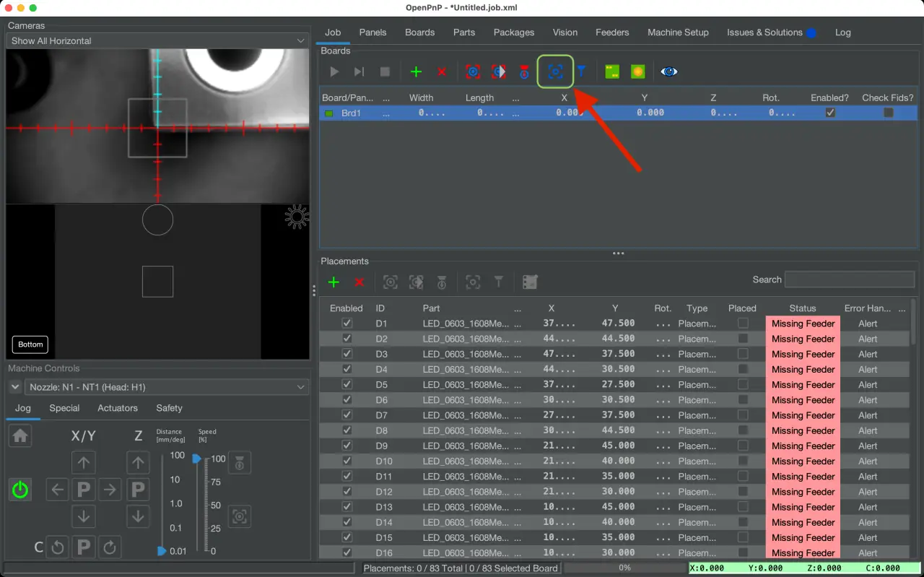Open the Show All Horizontal camera dropdown
Viewport: 924px width, 577px height.
click(157, 41)
